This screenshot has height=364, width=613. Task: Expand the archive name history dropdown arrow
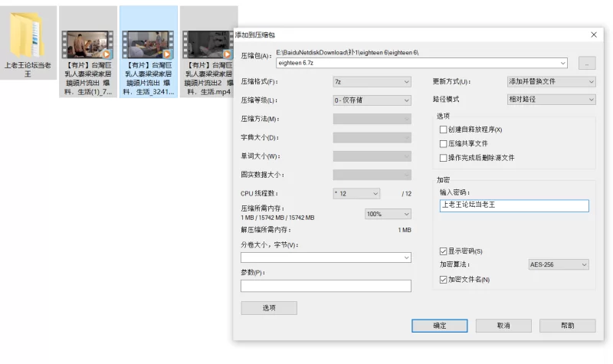562,63
